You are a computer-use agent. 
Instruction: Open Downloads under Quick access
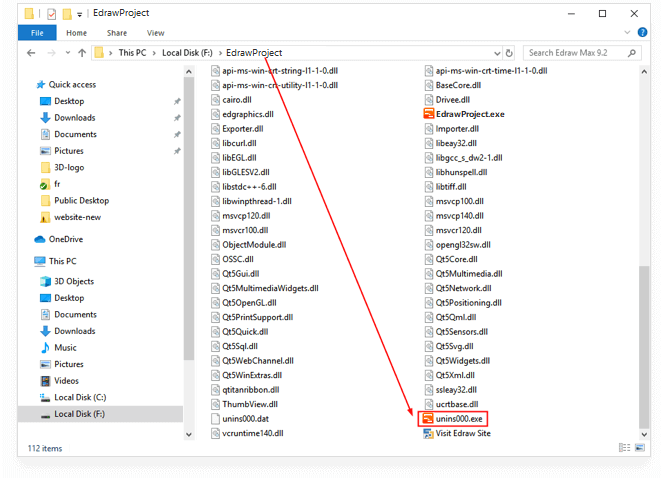68,118
